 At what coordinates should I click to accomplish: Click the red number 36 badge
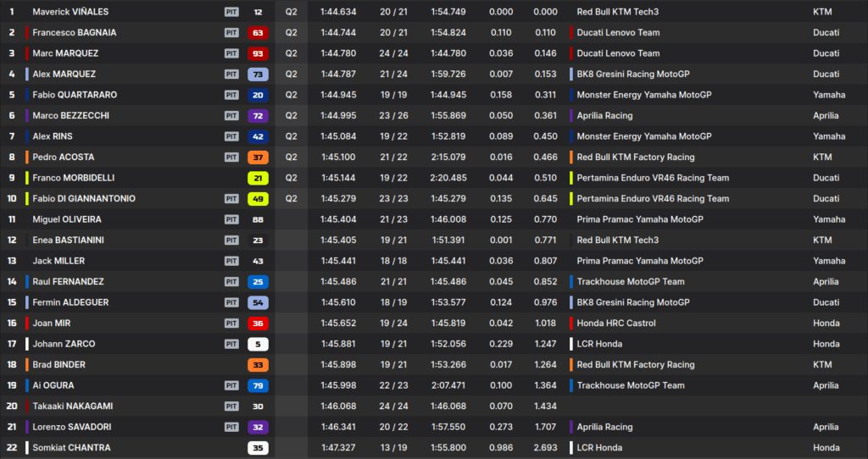pos(258,323)
